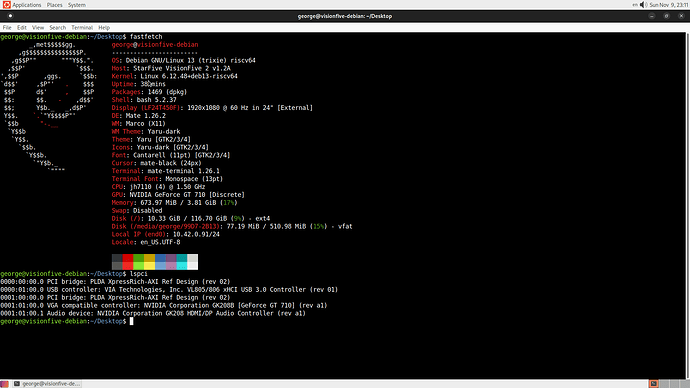Click the 'Icons: Yaru-dark [GTK2/3/4]' line

click(160, 147)
